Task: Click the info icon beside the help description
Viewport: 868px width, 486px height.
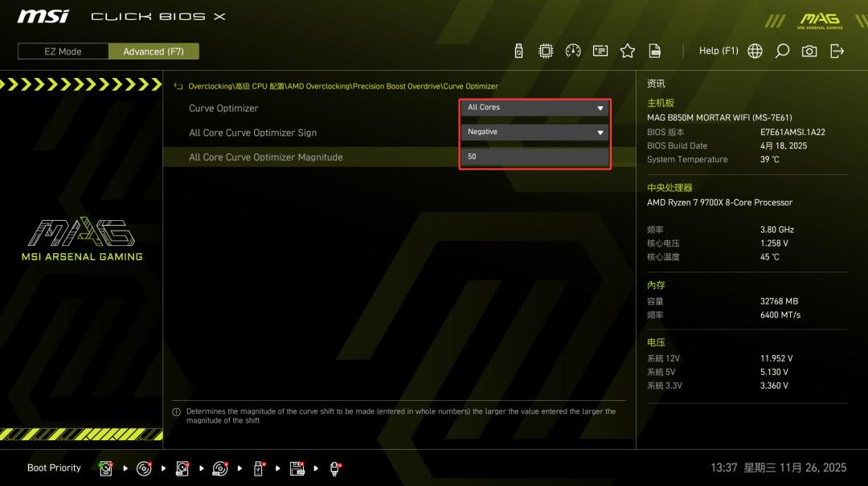Action: pyautogui.click(x=177, y=412)
